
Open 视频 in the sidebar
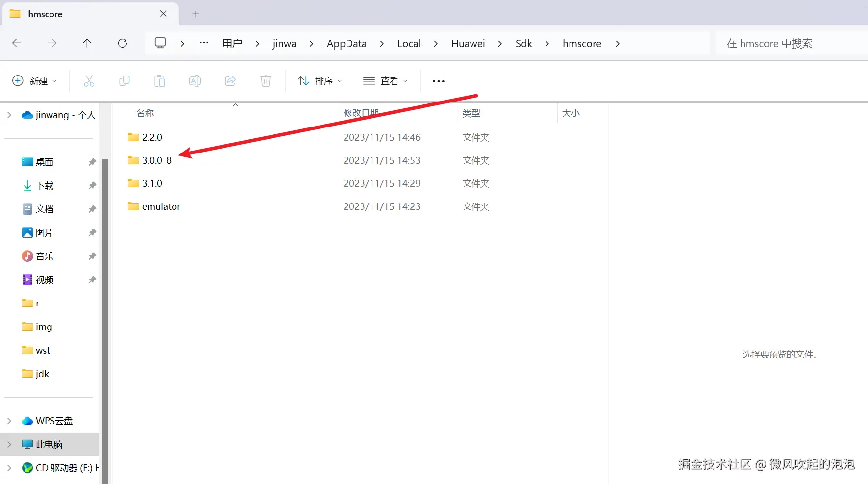(38, 280)
